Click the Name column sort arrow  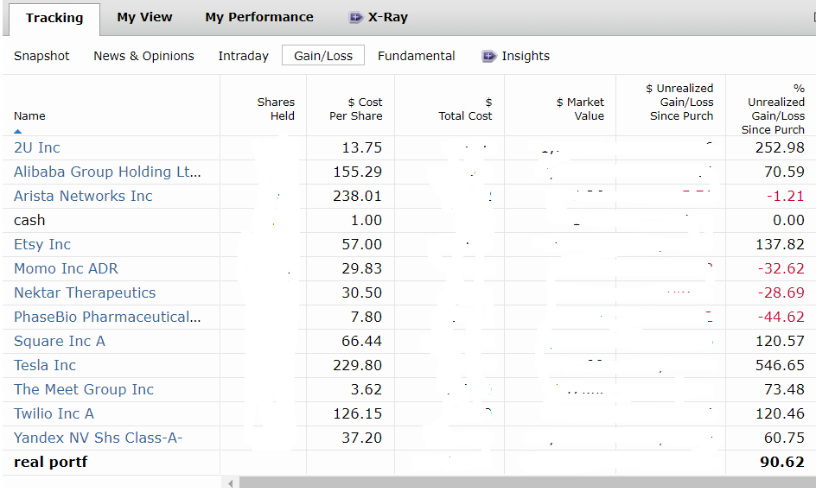[x=18, y=131]
